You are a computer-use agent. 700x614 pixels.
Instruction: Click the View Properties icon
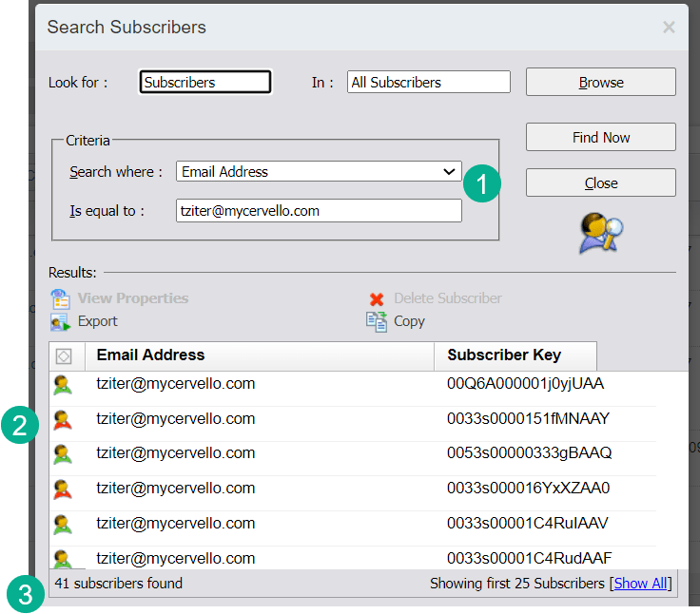pyautogui.click(x=61, y=298)
